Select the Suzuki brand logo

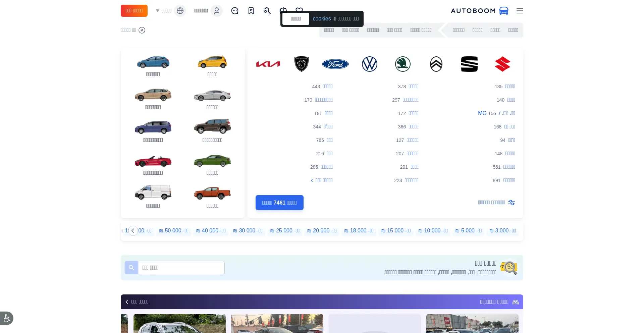[x=502, y=64]
